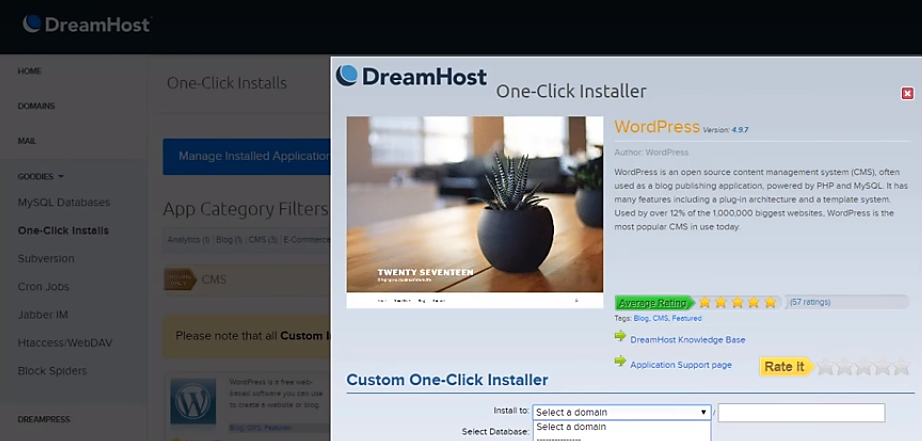Click the WordPress title in the dialog
Screen dimensions: 922x441
[657, 126]
